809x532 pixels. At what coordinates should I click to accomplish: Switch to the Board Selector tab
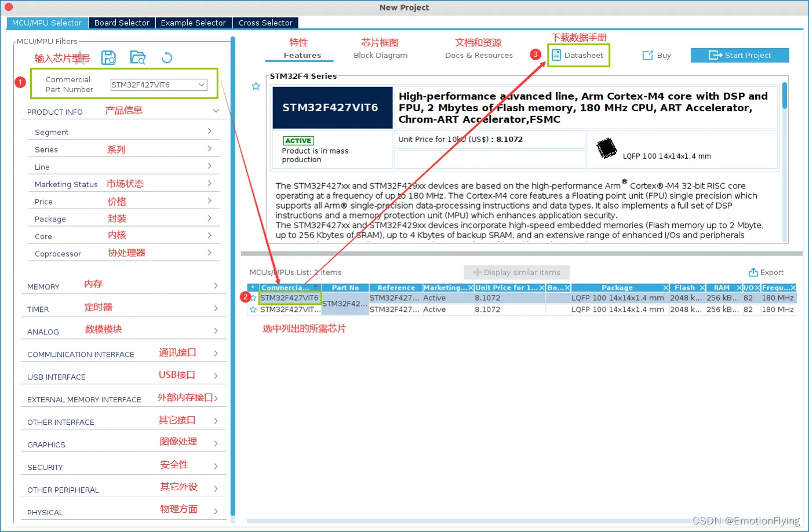point(122,23)
